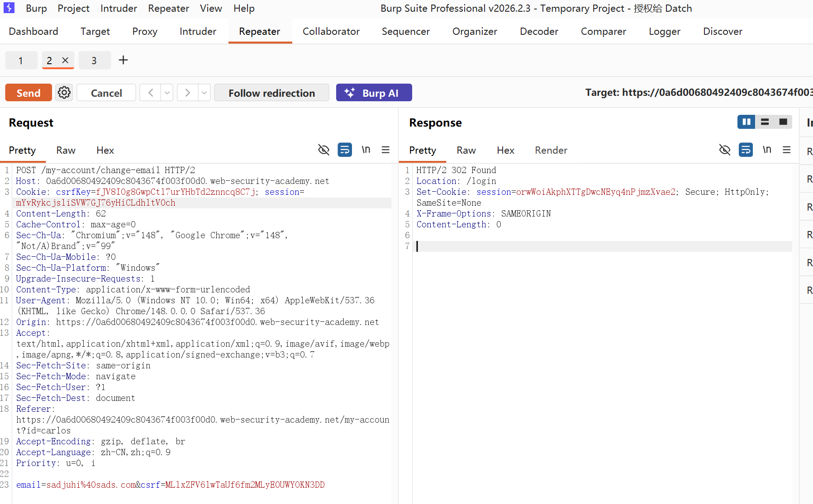Add a new Repeater tab
813x504 pixels.
[x=123, y=60]
